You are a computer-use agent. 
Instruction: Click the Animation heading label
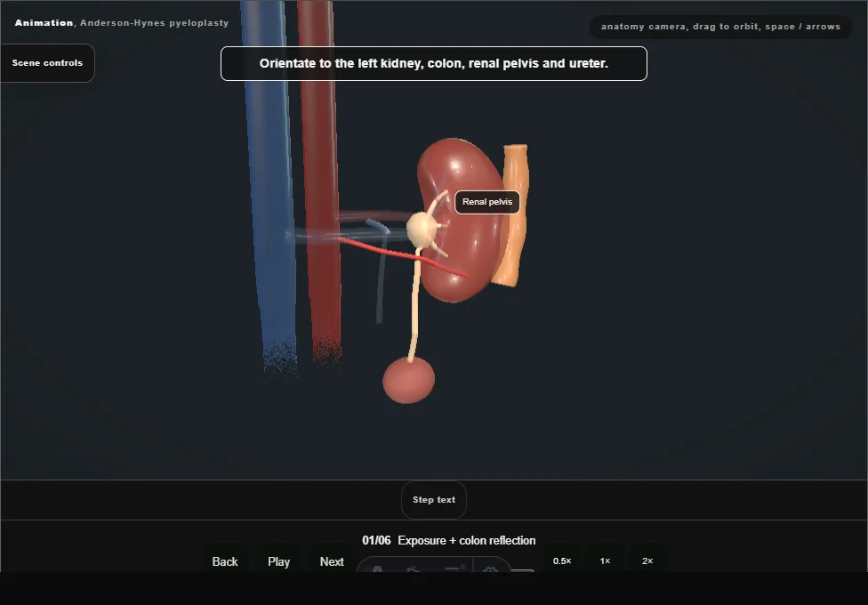tap(44, 23)
